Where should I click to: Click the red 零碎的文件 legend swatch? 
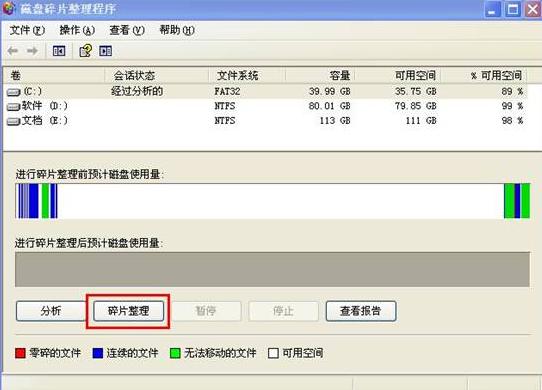[20, 353]
